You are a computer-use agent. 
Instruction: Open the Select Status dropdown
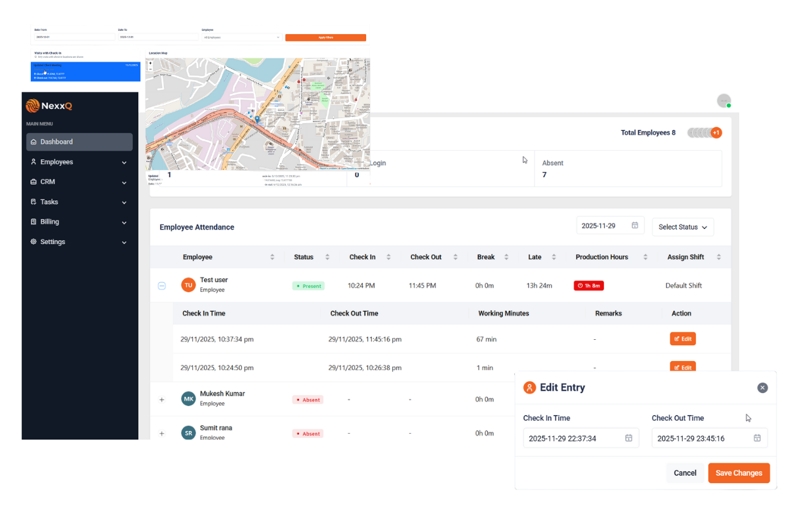[682, 227]
